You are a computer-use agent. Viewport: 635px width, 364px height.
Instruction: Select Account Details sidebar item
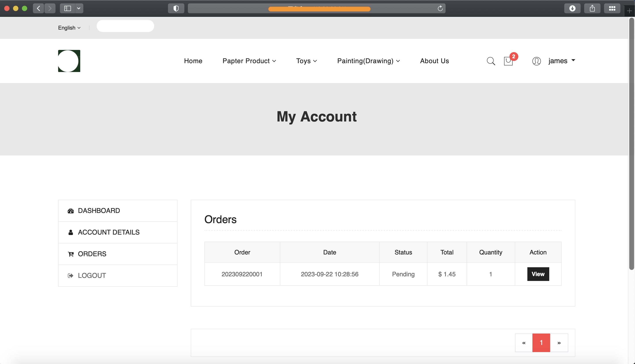[x=109, y=232]
